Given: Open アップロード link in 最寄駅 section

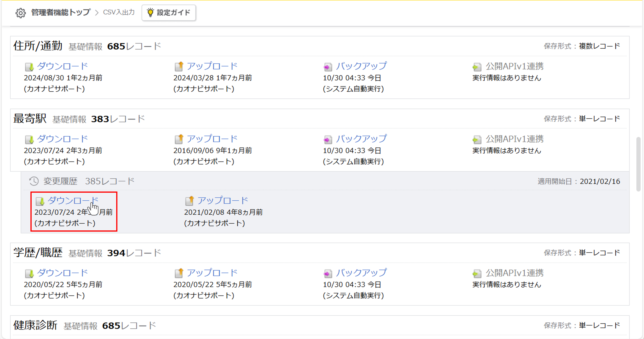Looking at the screenshot, I should tap(212, 139).
